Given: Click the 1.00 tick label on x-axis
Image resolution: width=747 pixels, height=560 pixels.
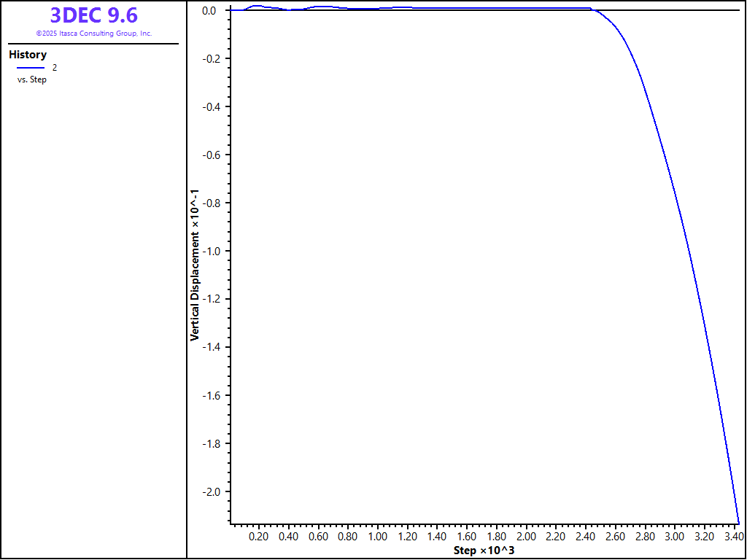Looking at the screenshot, I should coord(377,537).
